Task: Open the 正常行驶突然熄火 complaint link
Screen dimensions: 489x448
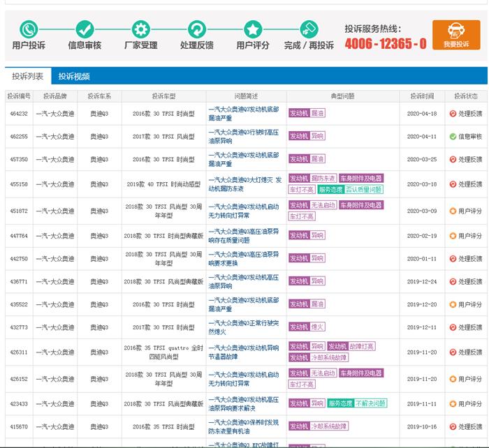Action: pyautogui.click(x=244, y=327)
